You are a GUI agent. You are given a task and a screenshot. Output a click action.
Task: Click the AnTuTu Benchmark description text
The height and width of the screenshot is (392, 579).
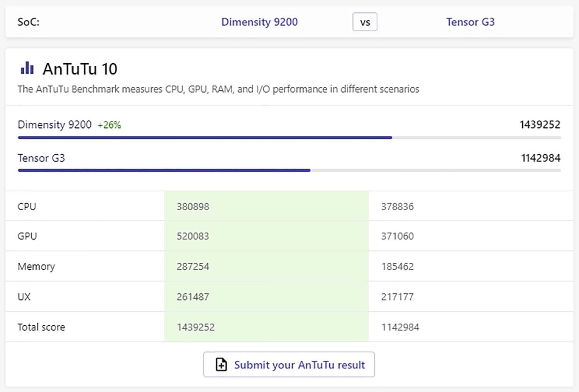218,89
